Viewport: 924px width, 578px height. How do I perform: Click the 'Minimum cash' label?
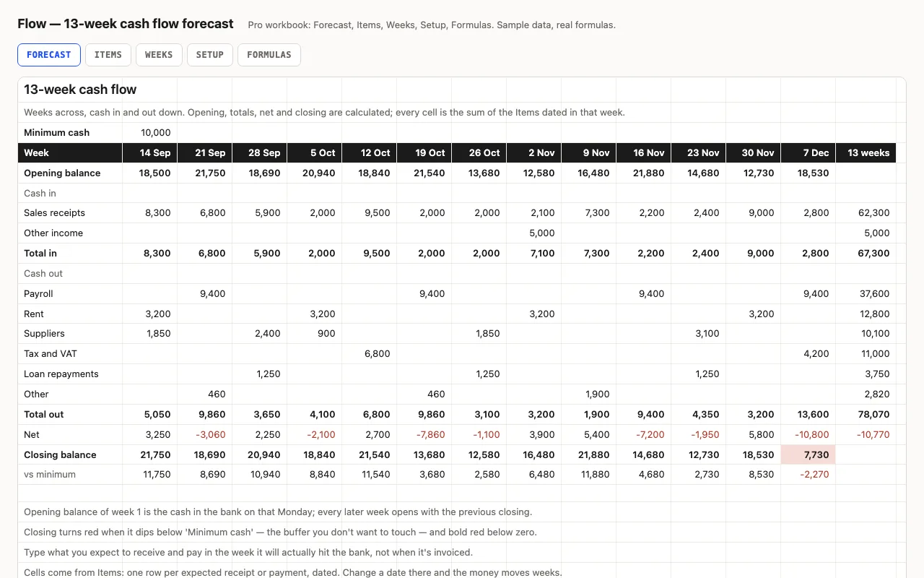point(70,133)
